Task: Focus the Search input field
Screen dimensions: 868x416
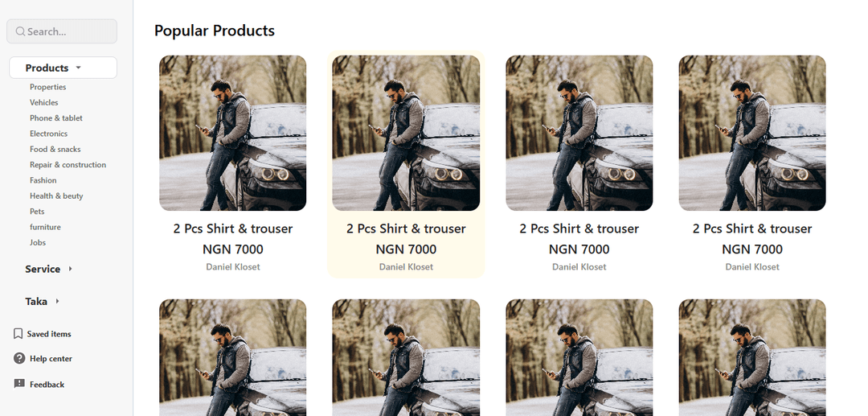Action: point(62,31)
